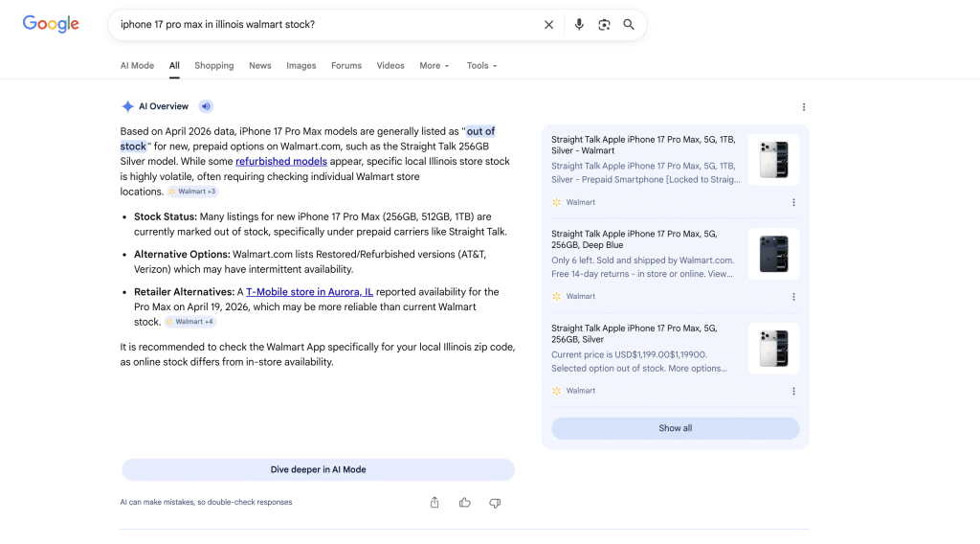Listen to the AI Overview with speaker icon
This screenshot has width=980, height=544.
[x=206, y=106]
